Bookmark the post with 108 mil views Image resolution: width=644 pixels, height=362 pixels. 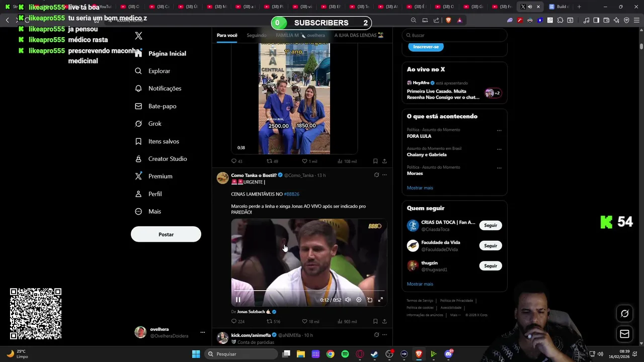[375, 161]
